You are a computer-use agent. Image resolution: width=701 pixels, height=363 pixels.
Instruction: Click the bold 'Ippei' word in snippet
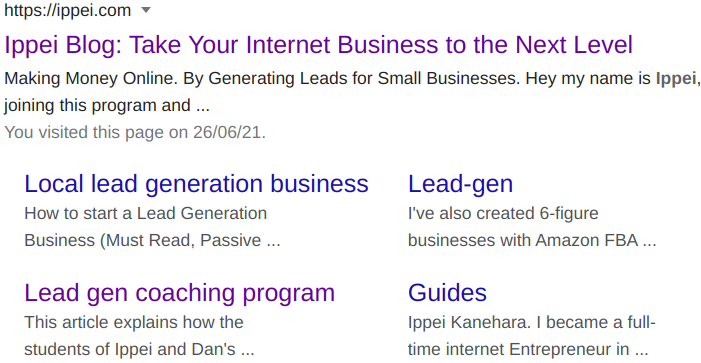click(x=676, y=79)
